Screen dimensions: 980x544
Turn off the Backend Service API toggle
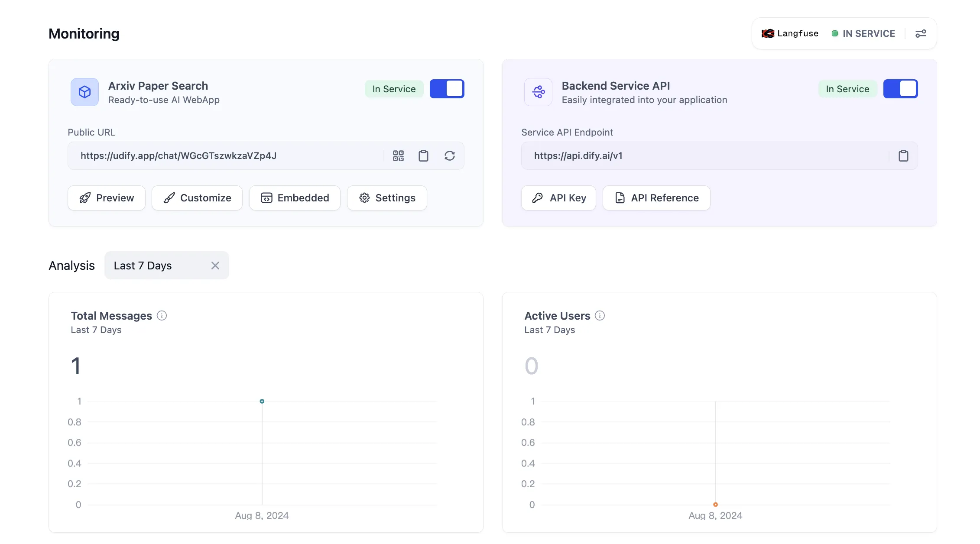pyautogui.click(x=900, y=89)
